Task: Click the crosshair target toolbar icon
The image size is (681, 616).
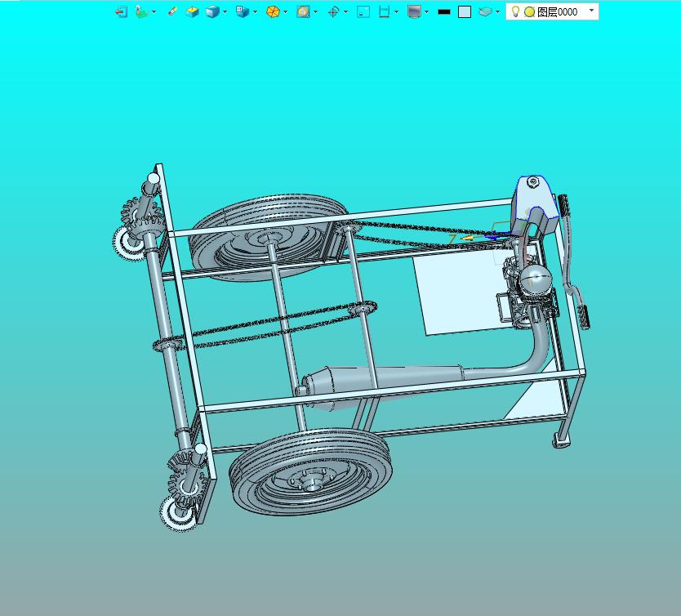Action: click(x=333, y=11)
